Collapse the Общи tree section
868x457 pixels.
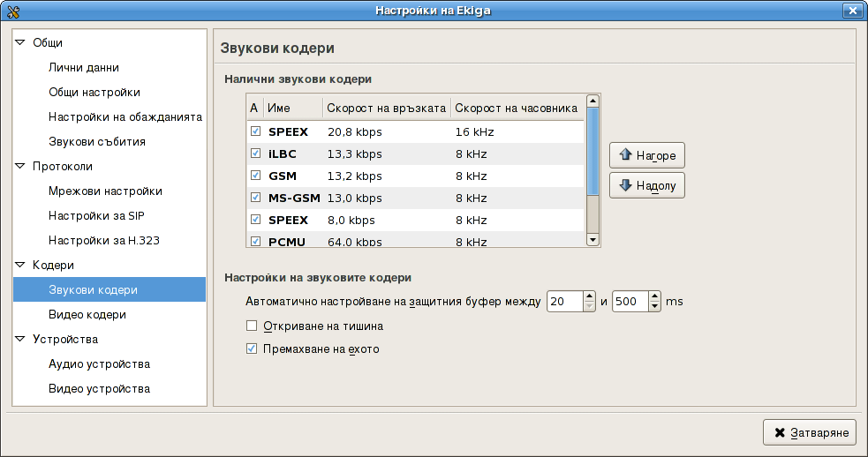pos(21,42)
